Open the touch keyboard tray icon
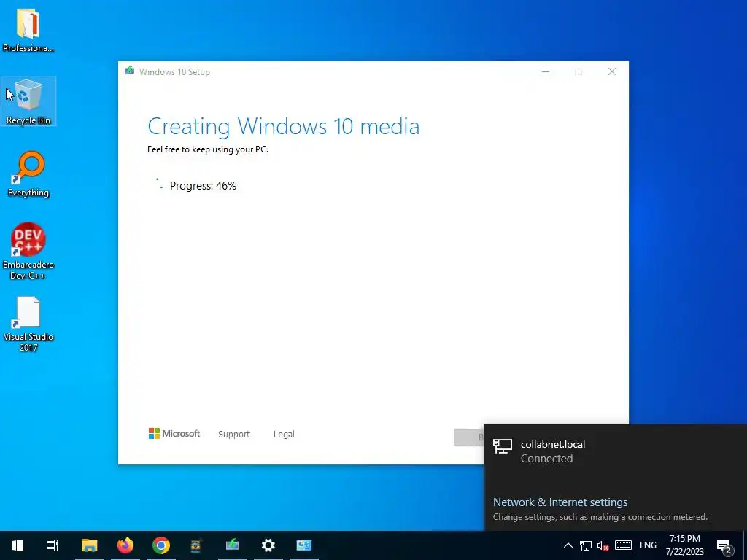The image size is (747, 560). 623,545
